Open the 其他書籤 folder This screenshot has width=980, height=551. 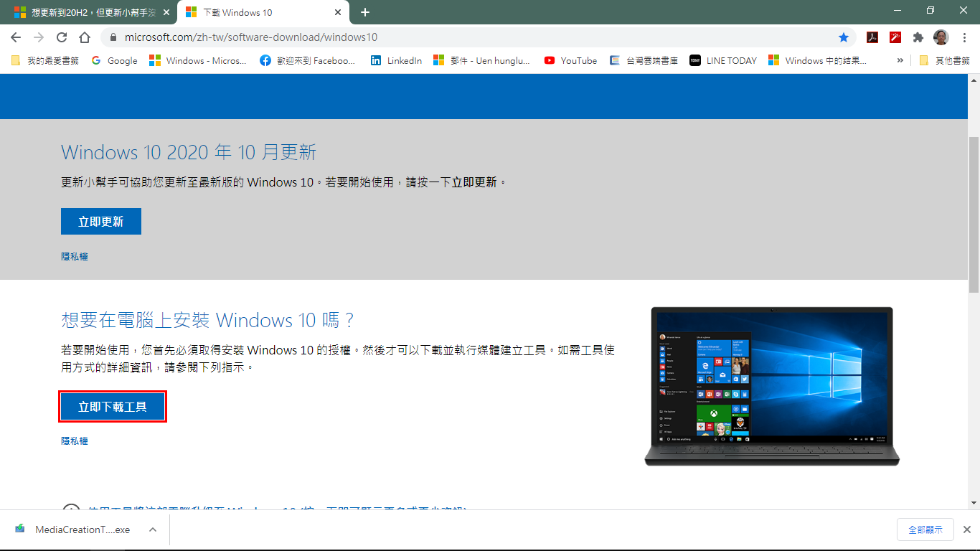pyautogui.click(x=944, y=60)
